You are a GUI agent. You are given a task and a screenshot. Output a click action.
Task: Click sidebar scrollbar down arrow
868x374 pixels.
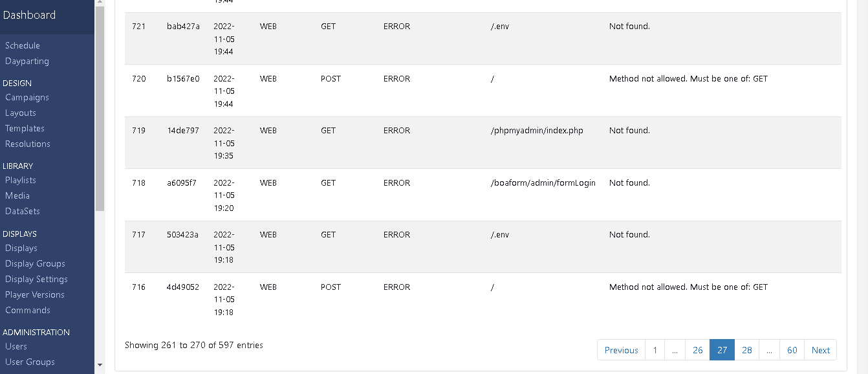[100, 365]
